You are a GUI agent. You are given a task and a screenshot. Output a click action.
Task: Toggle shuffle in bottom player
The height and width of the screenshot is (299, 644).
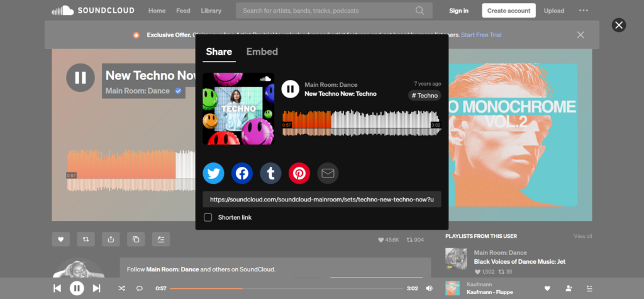[x=121, y=288]
